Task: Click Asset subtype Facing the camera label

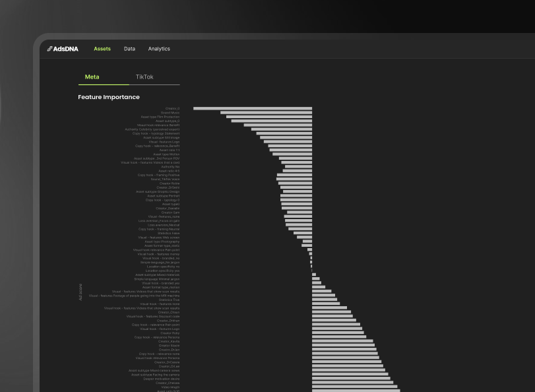Action: coord(155,375)
